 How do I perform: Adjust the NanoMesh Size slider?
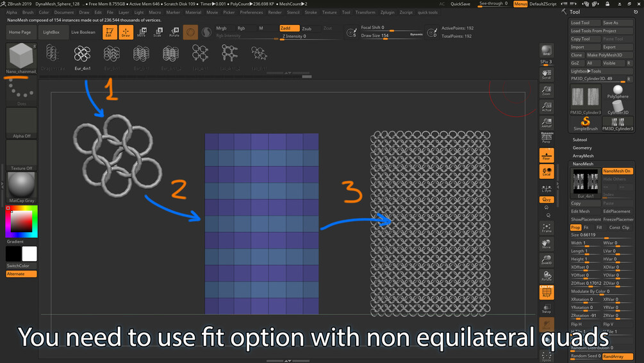click(x=601, y=235)
